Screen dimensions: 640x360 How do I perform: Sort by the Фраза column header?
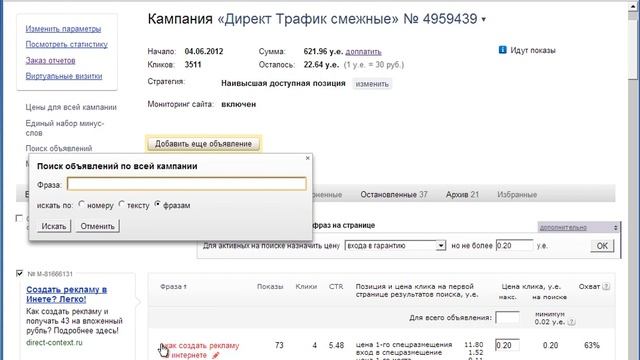(173, 287)
